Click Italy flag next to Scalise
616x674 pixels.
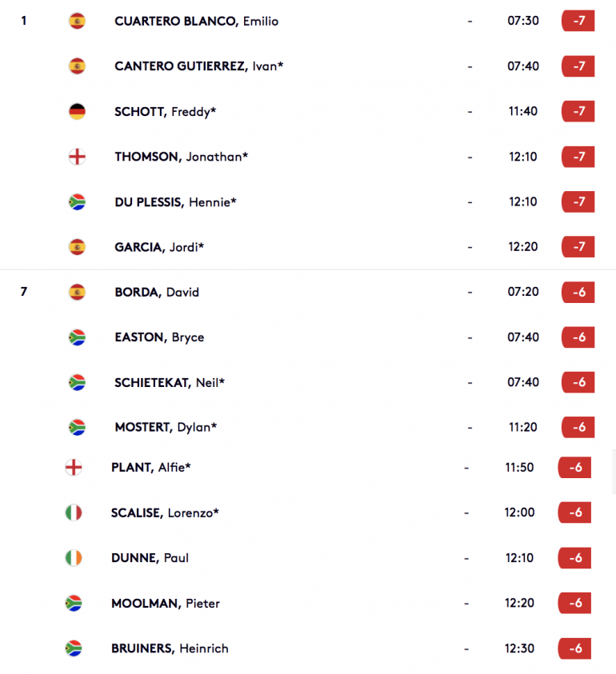[x=74, y=512]
